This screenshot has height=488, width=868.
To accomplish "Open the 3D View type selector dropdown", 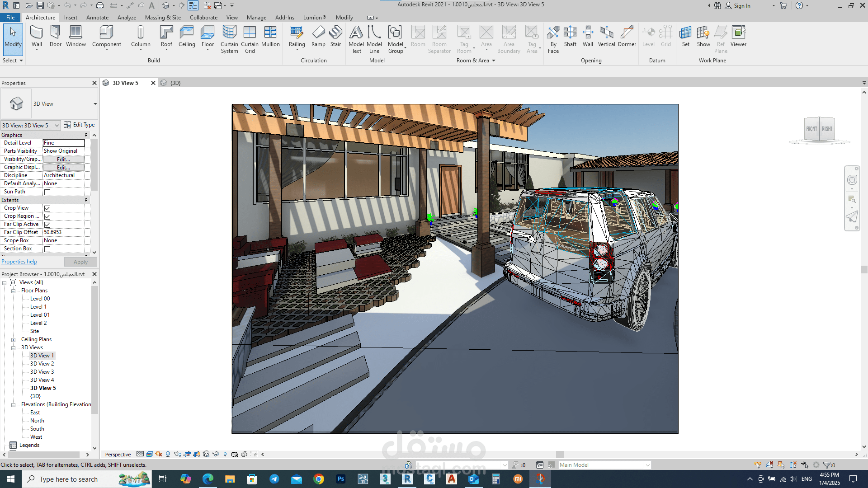I will [x=95, y=104].
